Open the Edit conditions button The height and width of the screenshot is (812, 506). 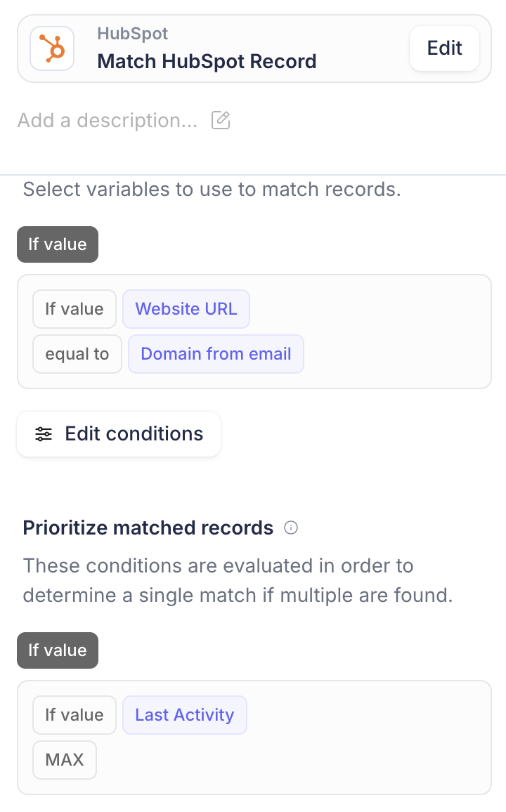pyautogui.click(x=119, y=434)
